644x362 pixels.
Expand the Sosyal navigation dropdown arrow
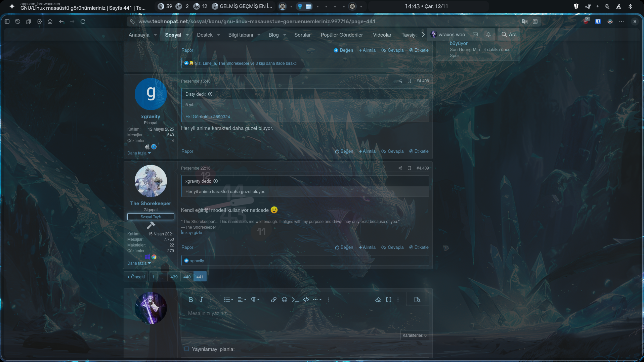point(187,35)
